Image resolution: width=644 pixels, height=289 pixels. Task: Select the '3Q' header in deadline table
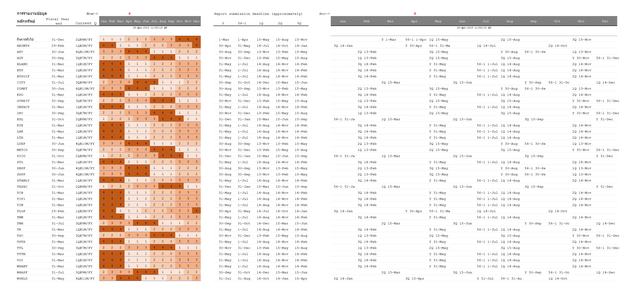tap(299, 23)
